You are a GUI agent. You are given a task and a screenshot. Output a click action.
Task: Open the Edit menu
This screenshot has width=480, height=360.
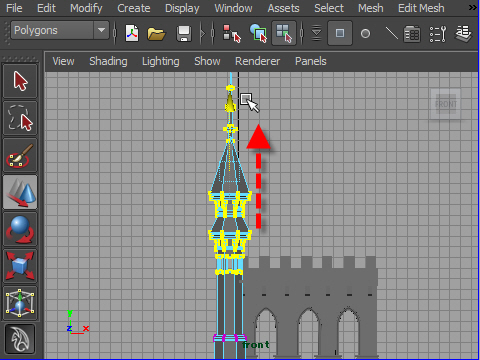point(46,8)
